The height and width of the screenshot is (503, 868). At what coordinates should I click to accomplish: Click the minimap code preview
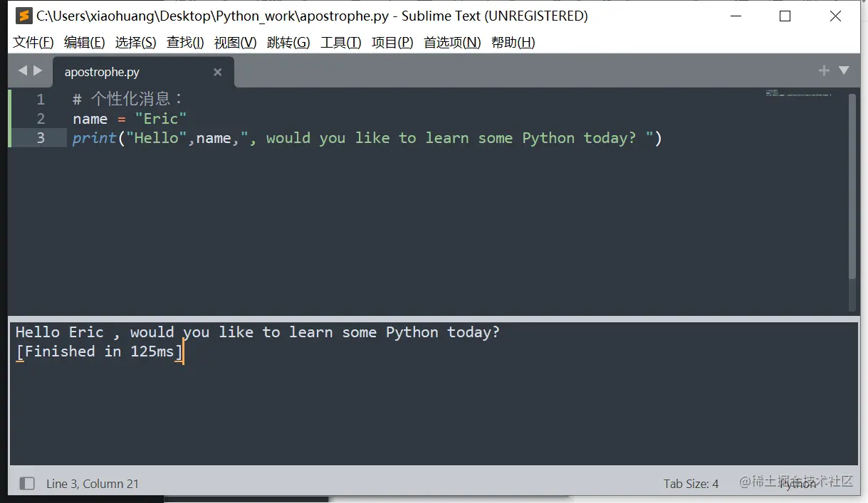point(798,93)
